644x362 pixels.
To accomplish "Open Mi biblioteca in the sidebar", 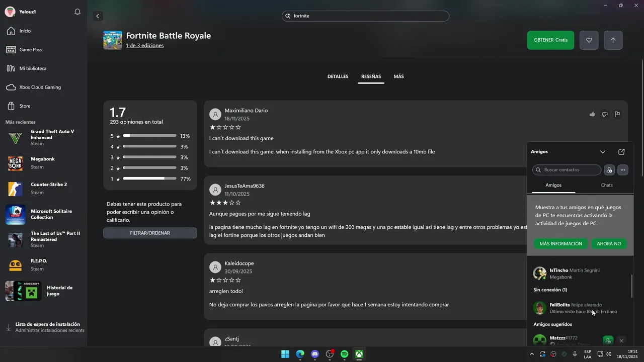I will tap(43, 68).
